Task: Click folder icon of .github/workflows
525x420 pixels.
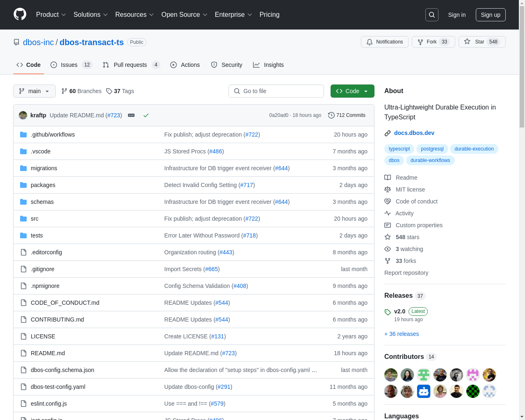Action: pyautogui.click(x=23, y=135)
